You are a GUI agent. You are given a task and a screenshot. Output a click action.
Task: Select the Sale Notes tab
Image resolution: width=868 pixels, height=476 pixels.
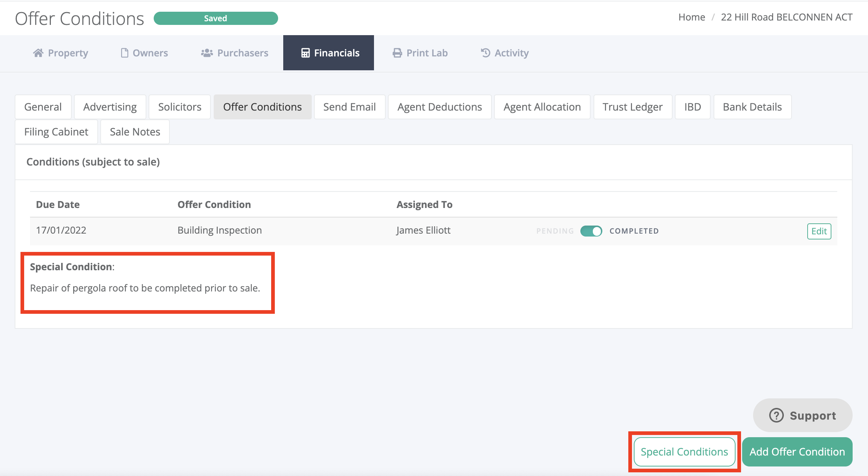[x=135, y=132]
